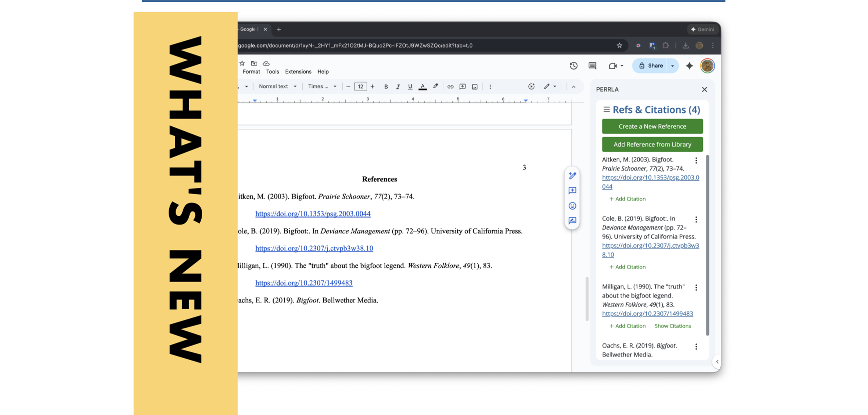This screenshot has height=415, width=868.
Task: Choose text color with the A swatch
Action: (423, 86)
